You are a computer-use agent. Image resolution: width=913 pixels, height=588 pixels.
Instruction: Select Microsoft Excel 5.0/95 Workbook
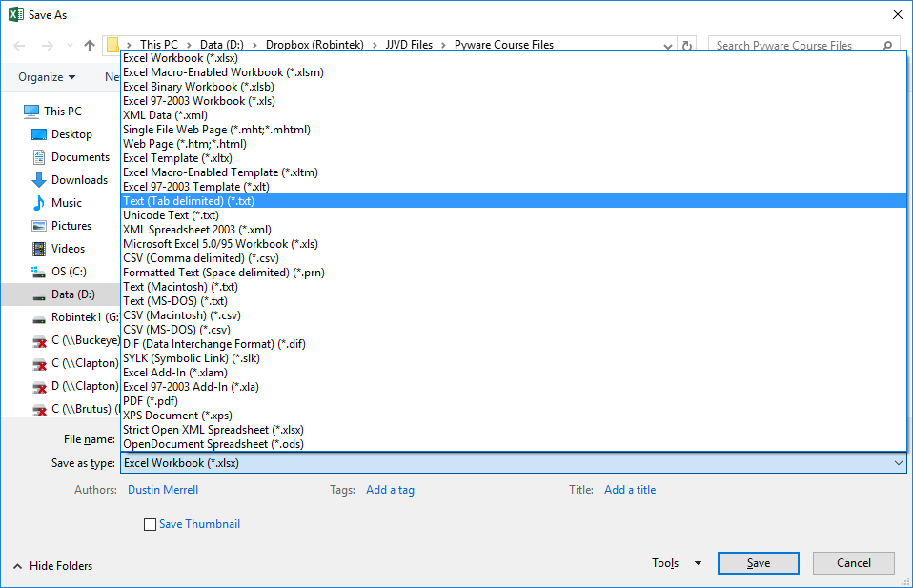[514, 243]
